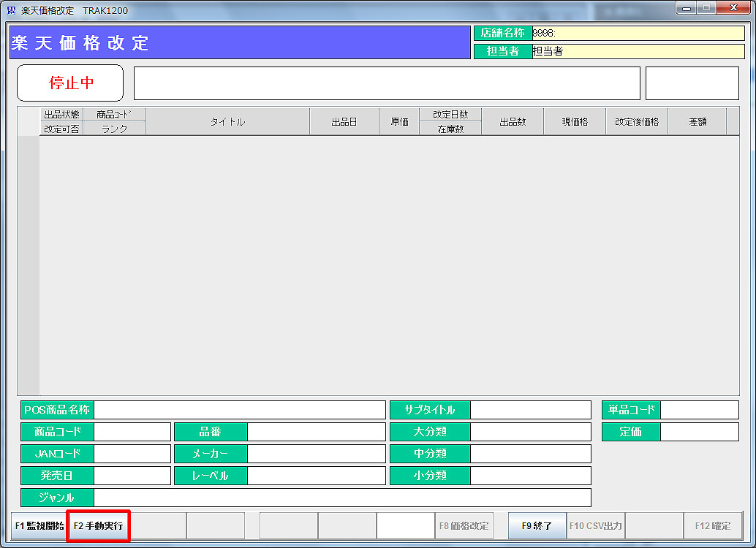Click the 店舗名称 input field
This screenshot has width=756, height=548.
pyautogui.click(x=638, y=34)
